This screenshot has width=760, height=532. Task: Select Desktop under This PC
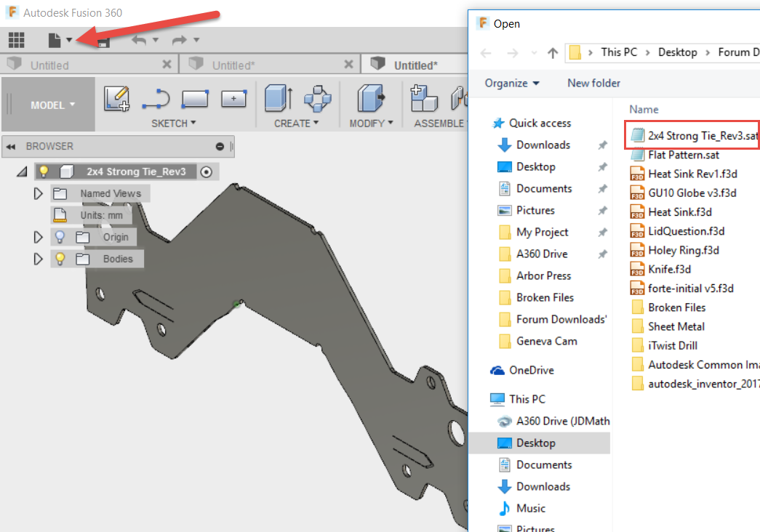coord(540,443)
